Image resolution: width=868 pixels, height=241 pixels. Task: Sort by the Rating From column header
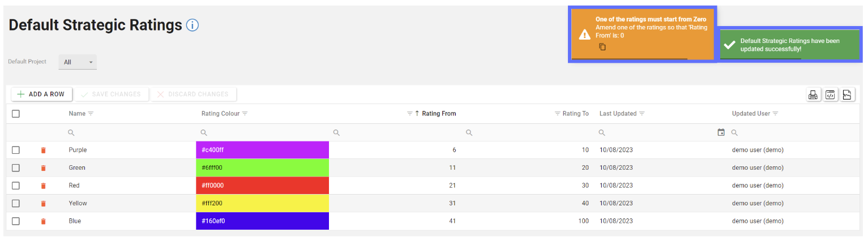tap(439, 114)
